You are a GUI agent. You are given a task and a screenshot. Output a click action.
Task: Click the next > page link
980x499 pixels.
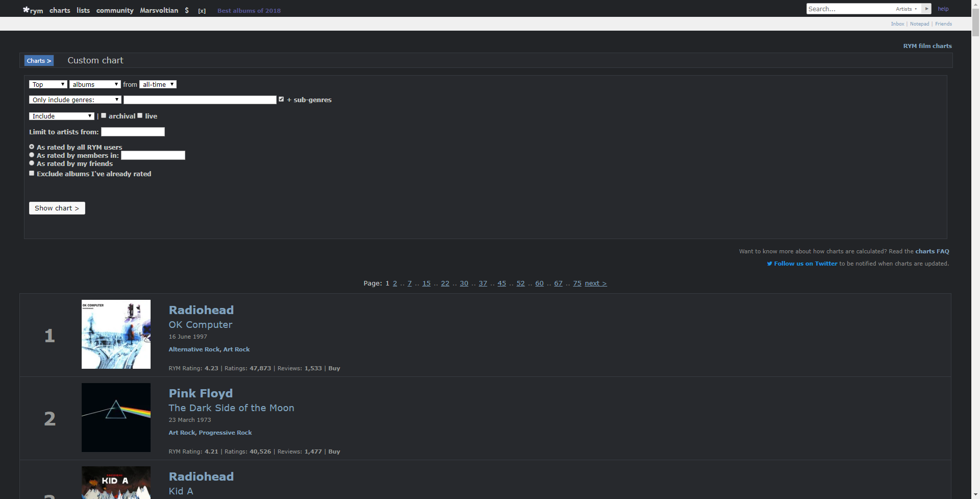596,283
